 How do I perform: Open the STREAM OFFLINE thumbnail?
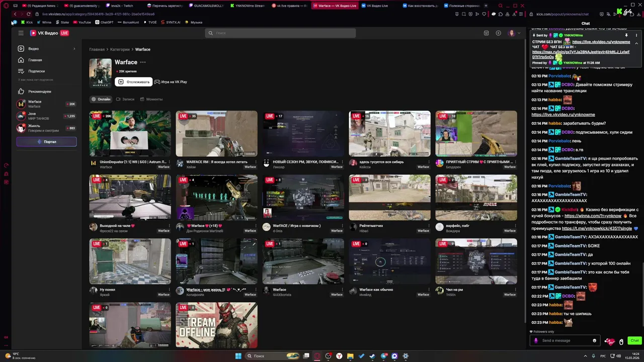click(x=216, y=325)
